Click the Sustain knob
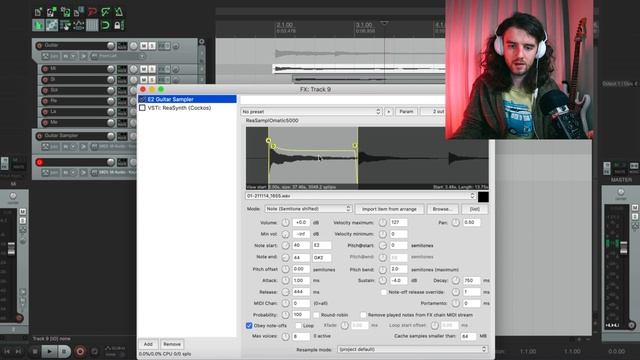The height and width of the screenshot is (360, 640). 382,280
